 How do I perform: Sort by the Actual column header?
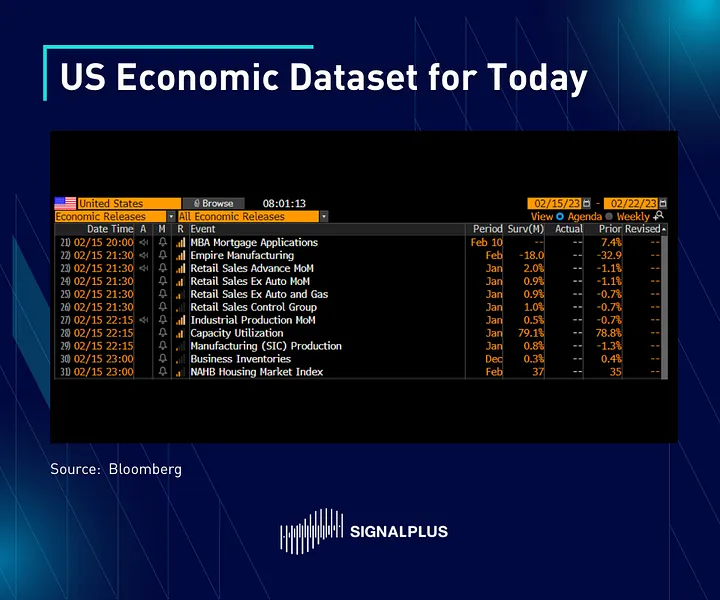click(x=569, y=229)
